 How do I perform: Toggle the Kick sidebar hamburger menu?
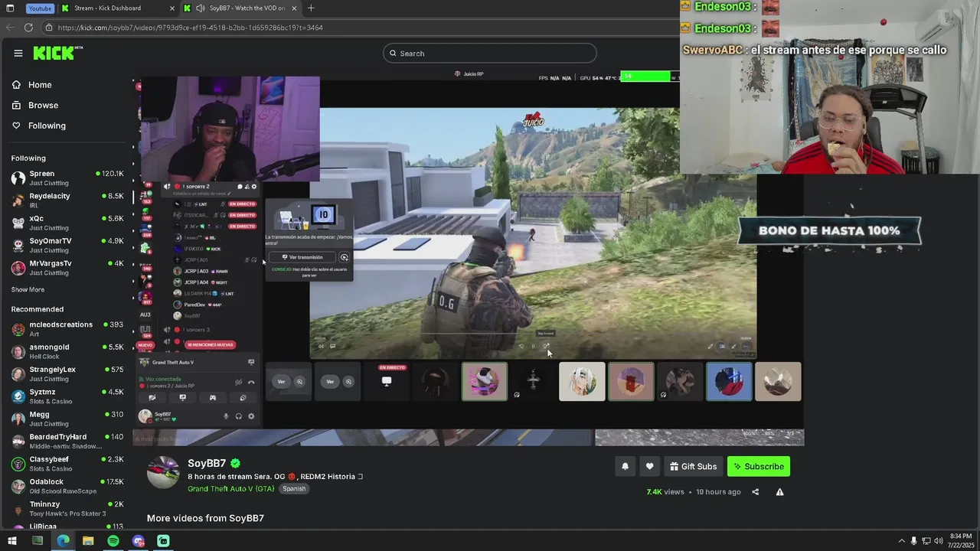[x=18, y=53]
